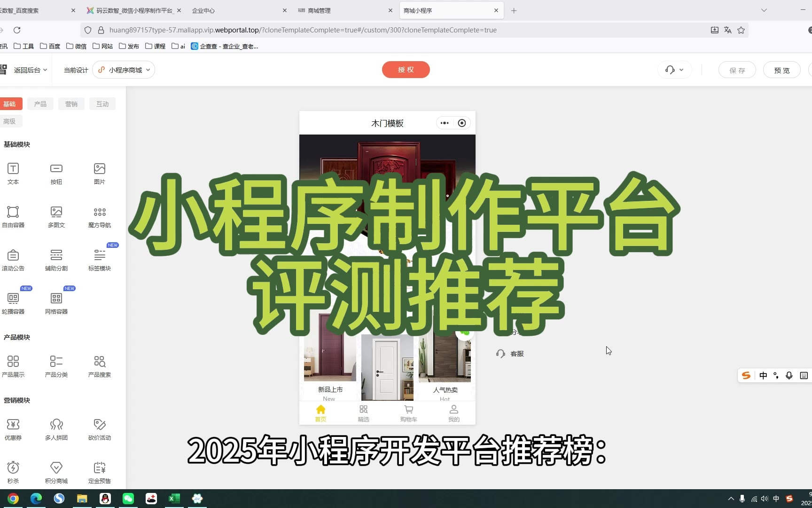Open the 返回后台 dropdown
The height and width of the screenshot is (508, 812).
(x=31, y=70)
